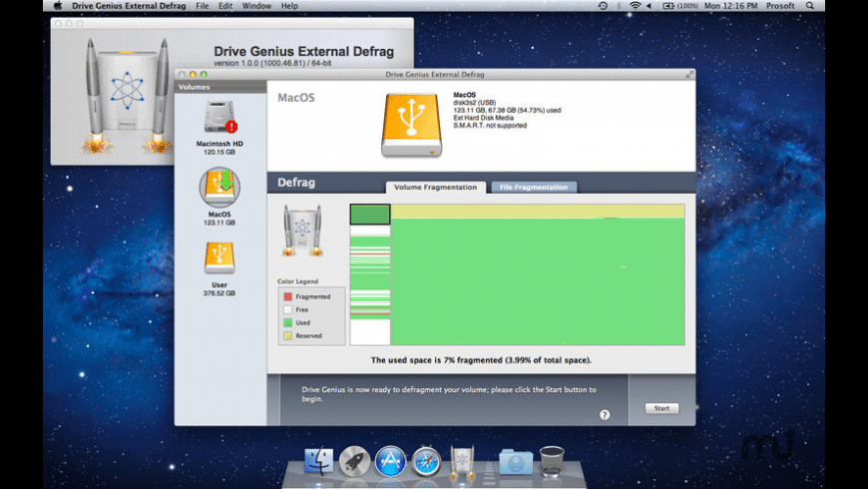
Task: Select the User USB volume icon
Action: click(219, 257)
